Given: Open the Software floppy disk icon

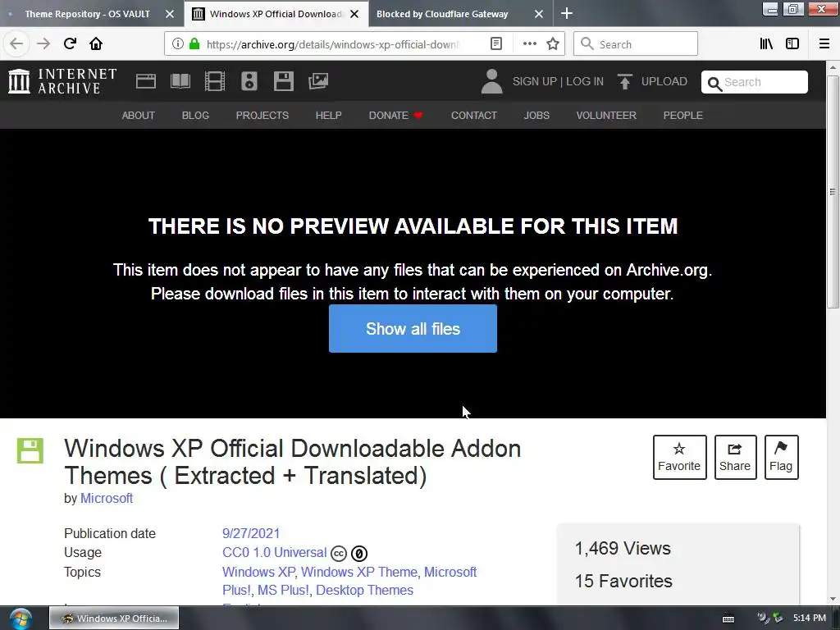Looking at the screenshot, I should pyautogui.click(x=283, y=81).
